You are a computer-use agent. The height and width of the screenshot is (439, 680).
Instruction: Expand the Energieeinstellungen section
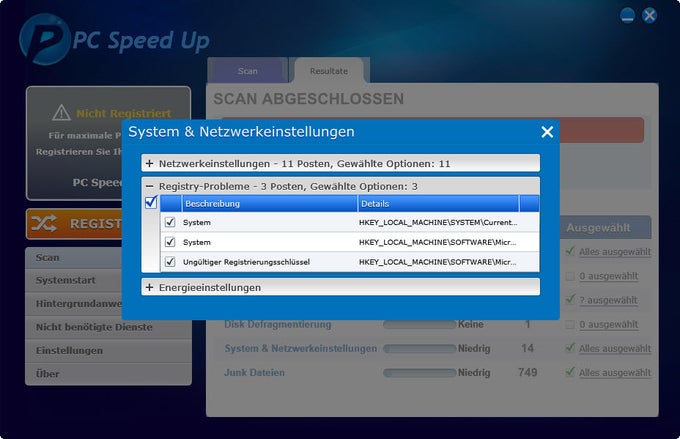click(x=150, y=287)
